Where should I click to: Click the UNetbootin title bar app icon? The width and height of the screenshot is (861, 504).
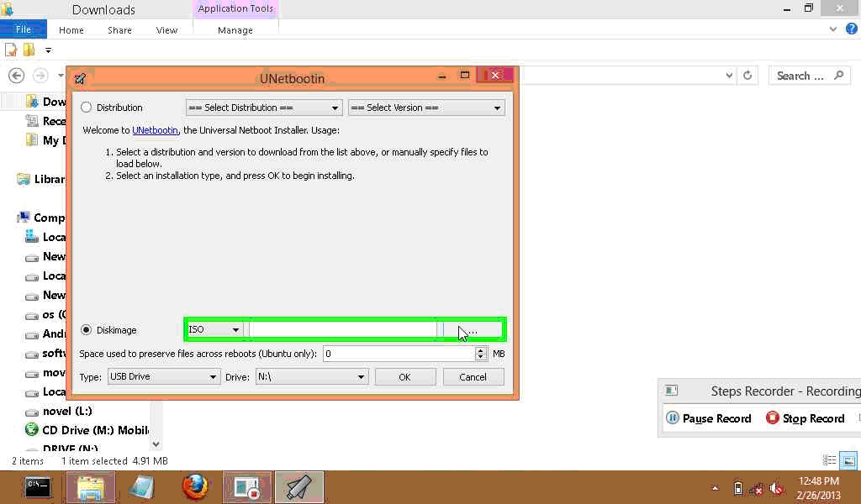[x=80, y=78]
